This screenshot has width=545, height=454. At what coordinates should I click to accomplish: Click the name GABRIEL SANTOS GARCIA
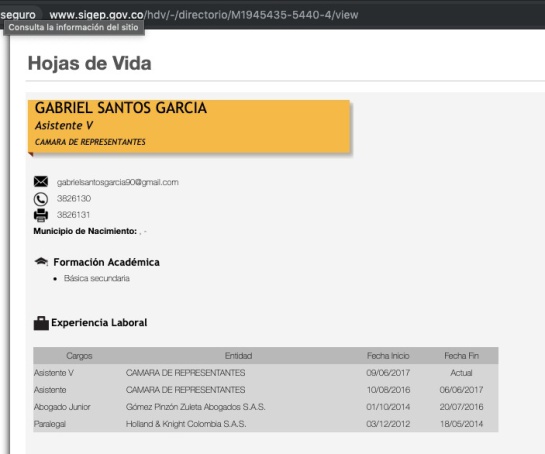point(121,108)
